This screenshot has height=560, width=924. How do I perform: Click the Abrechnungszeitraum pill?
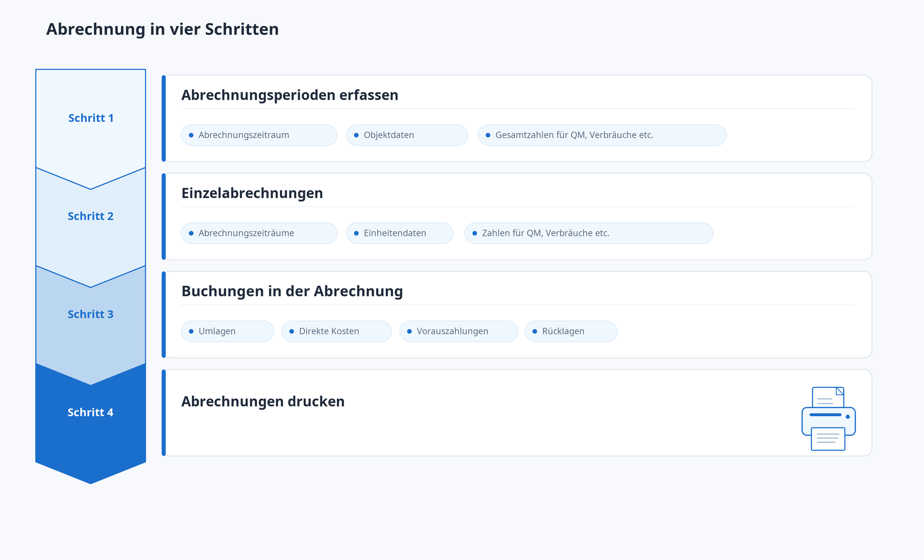[259, 135]
